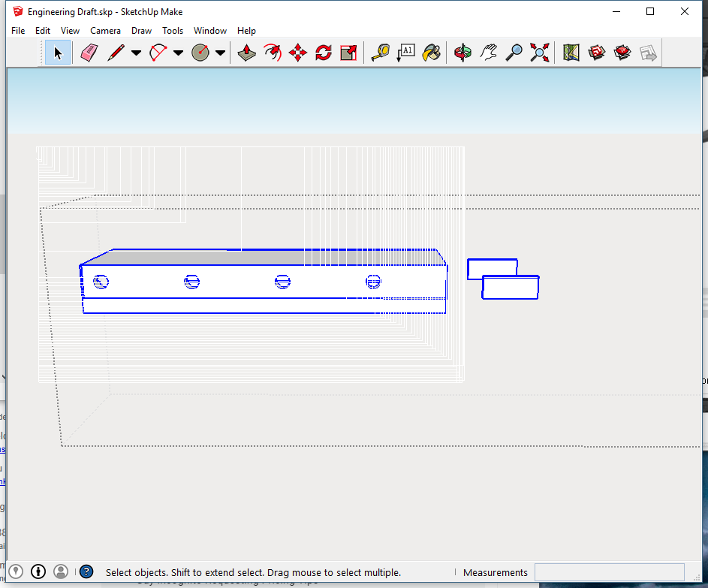Screen dimensions: 708x588
Task: Select the Circle shape tool
Action: point(200,53)
